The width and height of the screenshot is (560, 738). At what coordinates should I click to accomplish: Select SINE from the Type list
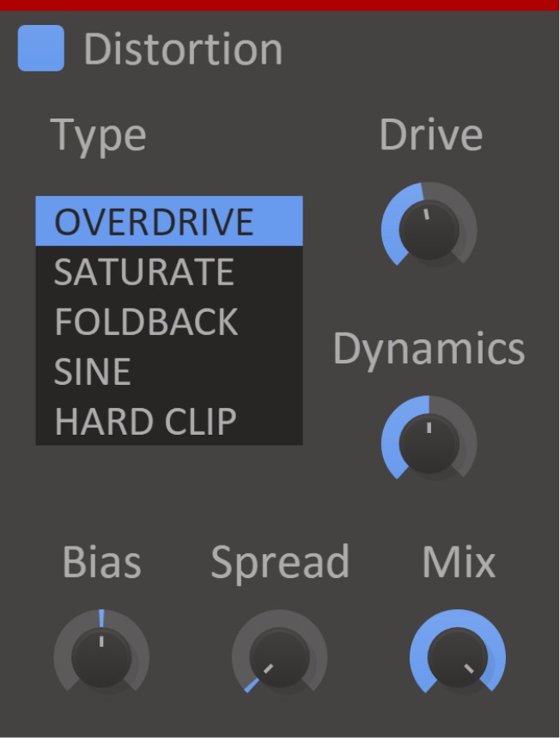pos(169,371)
